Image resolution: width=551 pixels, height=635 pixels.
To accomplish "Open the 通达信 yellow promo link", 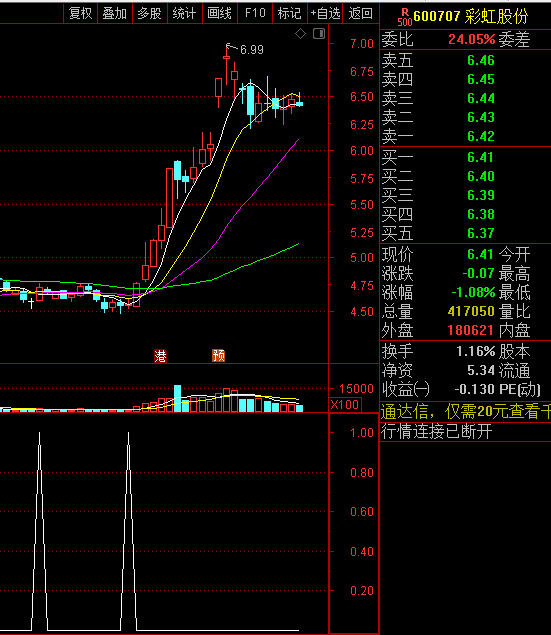I will pos(466,412).
